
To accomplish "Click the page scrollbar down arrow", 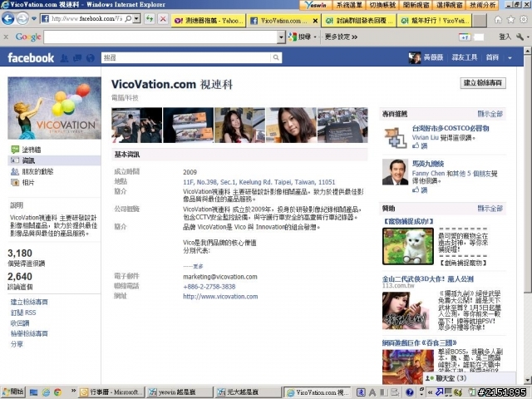I will (527, 379).
